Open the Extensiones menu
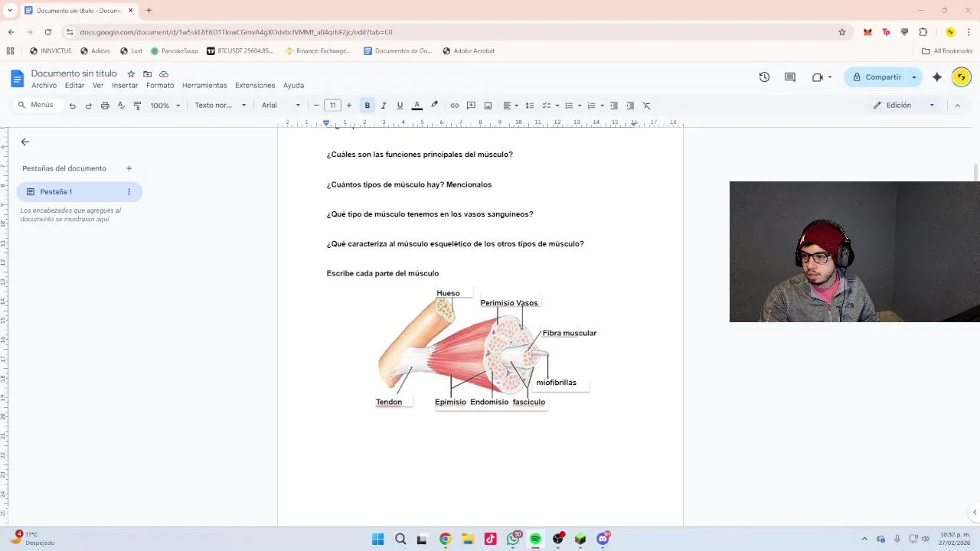The image size is (980, 551). [255, 86]
